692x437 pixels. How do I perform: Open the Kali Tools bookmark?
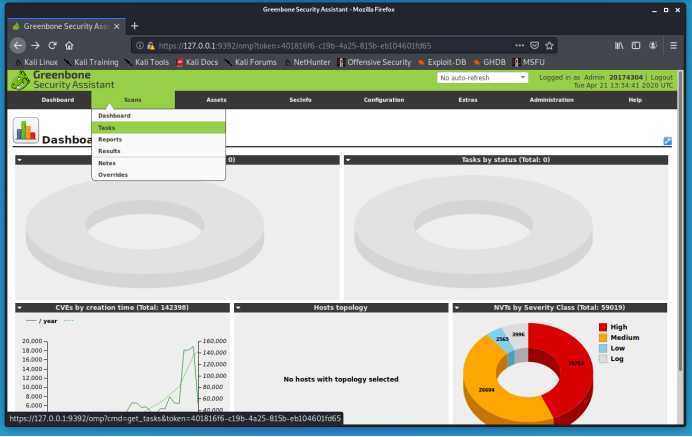pos(147,62)
